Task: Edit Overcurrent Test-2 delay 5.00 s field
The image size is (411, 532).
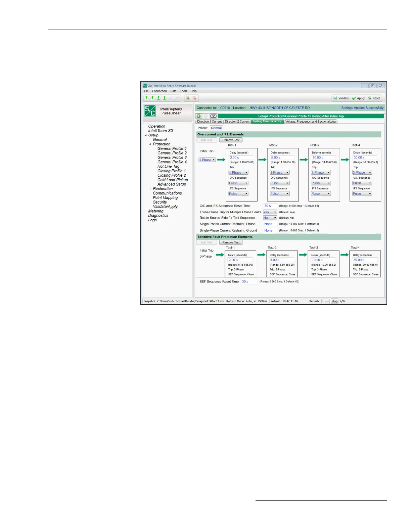Action: pyautogui.click(x=282, y=158)
